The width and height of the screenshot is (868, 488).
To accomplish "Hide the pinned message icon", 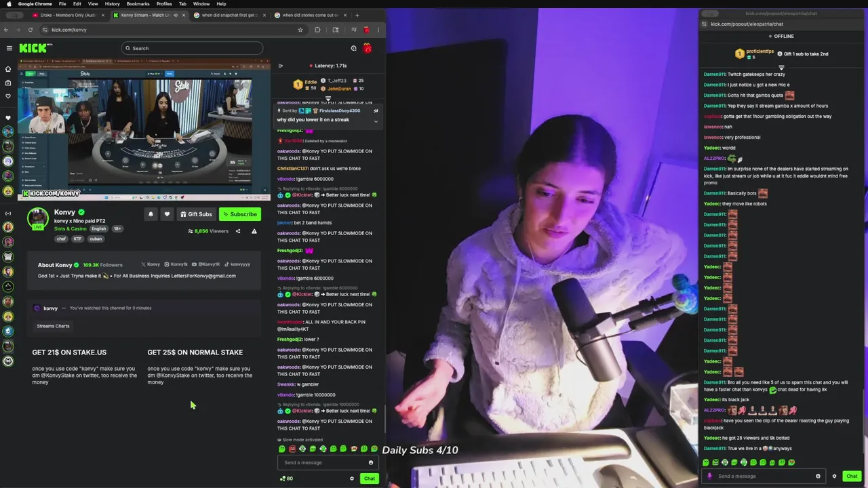I will tap(376, 110).
